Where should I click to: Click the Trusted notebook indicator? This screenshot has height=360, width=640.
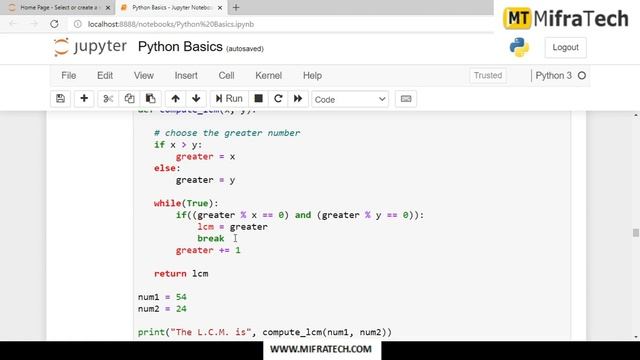[x=488, y=76]
